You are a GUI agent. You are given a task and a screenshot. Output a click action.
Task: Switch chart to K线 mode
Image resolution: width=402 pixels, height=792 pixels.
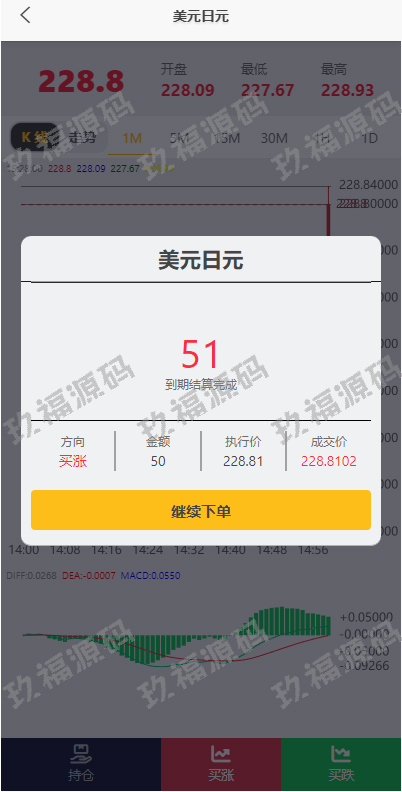click(x=35, y=137)
